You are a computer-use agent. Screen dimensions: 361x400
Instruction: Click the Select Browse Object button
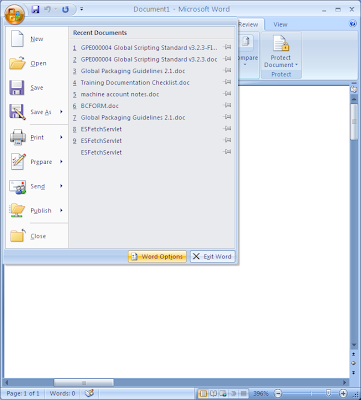click(354, 363)
